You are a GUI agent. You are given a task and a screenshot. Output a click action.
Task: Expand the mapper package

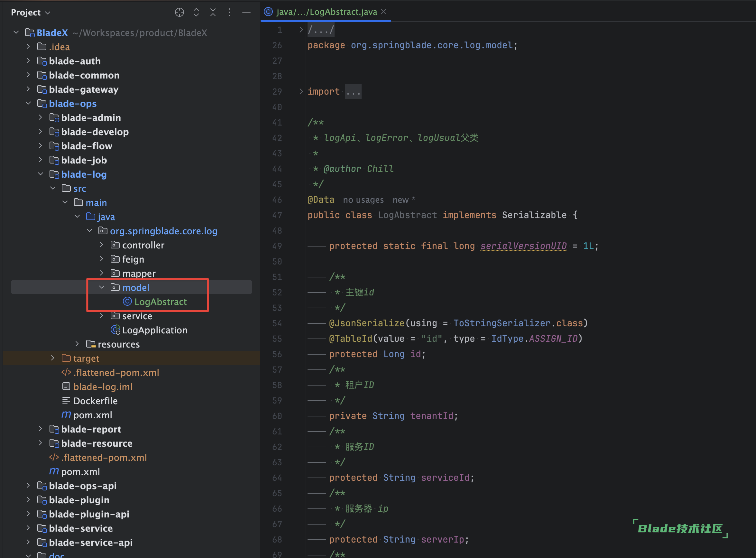click(102, 273)
